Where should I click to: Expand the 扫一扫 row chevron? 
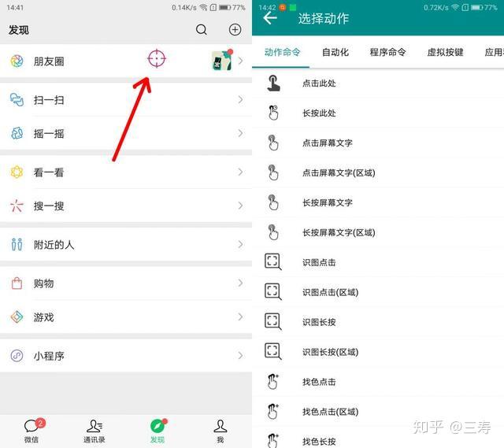[x=240, y=100]
